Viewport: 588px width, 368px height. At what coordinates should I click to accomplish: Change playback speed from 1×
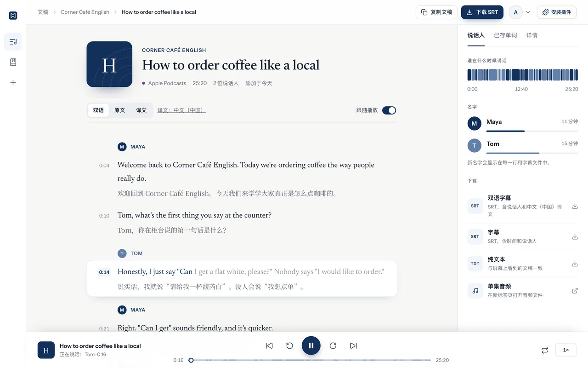[566, 350]
